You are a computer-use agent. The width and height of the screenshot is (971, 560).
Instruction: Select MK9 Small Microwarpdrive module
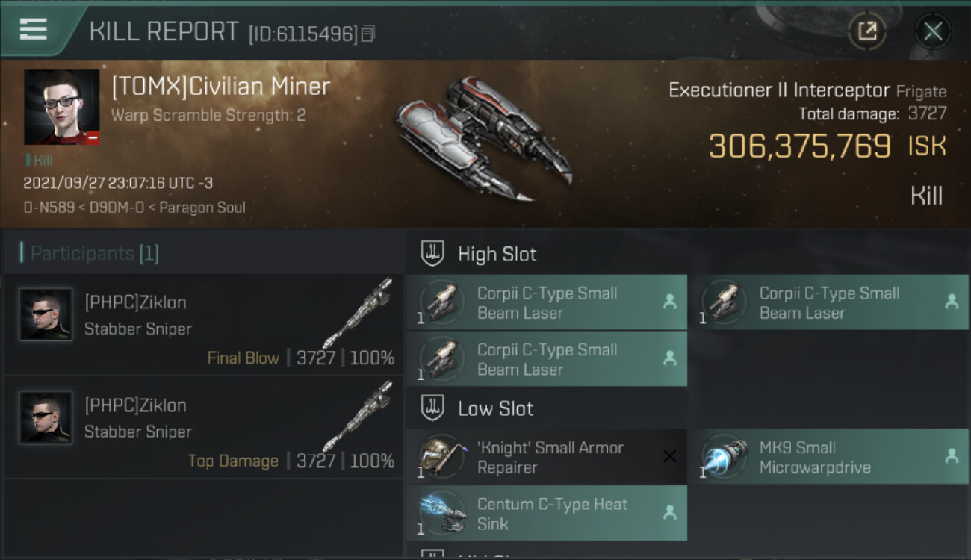(x=829, y=457)
